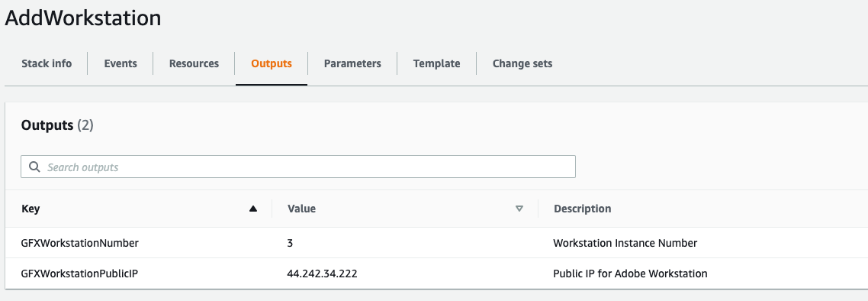Screen dimensions: 868x301
Task: Click the Search outputs field
Action: click(297, 167)
